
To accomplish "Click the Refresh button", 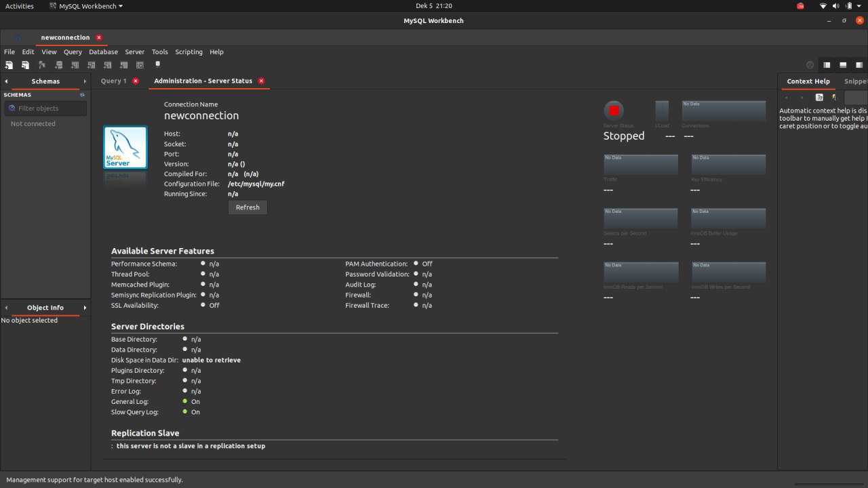I will point(248,207).
